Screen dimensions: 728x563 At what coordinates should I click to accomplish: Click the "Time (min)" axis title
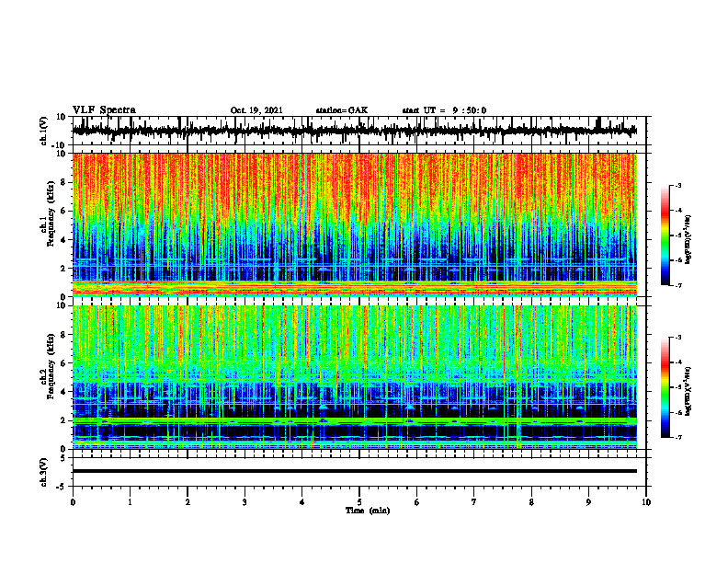tap(368, 511)
